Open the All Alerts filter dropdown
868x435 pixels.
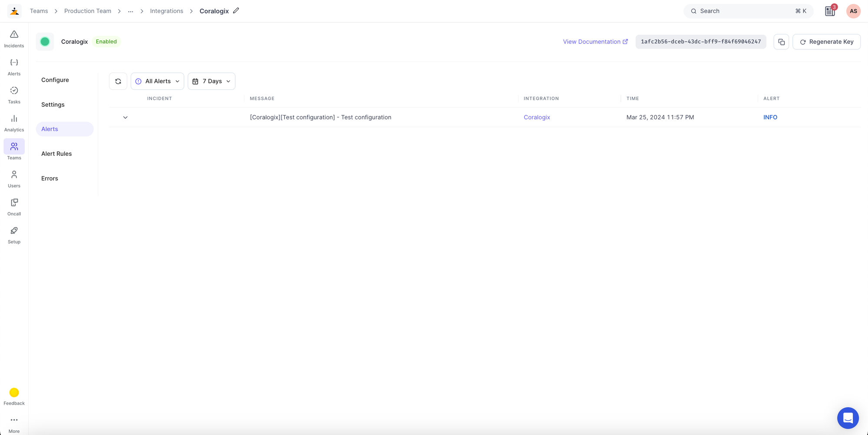[x=157, y=81]
